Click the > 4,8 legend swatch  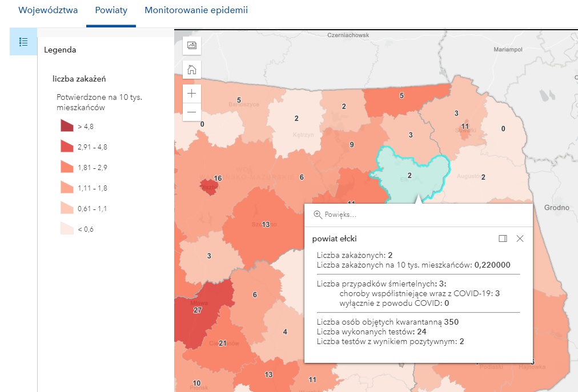(67, 126)
